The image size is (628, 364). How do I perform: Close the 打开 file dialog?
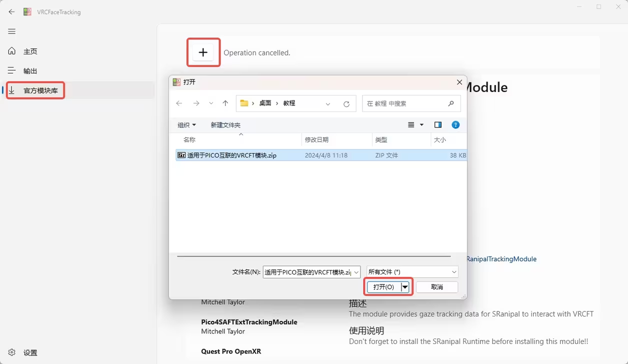point(459,82)
